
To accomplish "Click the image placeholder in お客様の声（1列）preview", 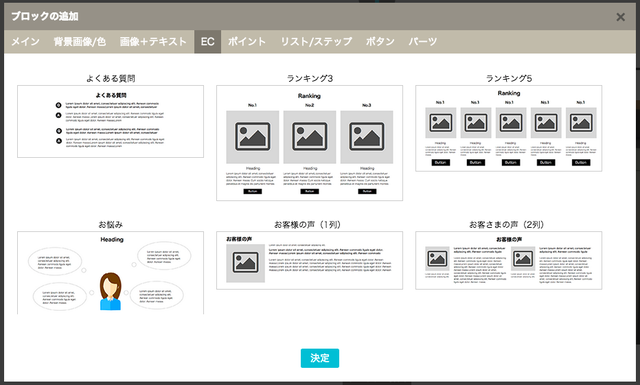I will [x=246, y=263].
